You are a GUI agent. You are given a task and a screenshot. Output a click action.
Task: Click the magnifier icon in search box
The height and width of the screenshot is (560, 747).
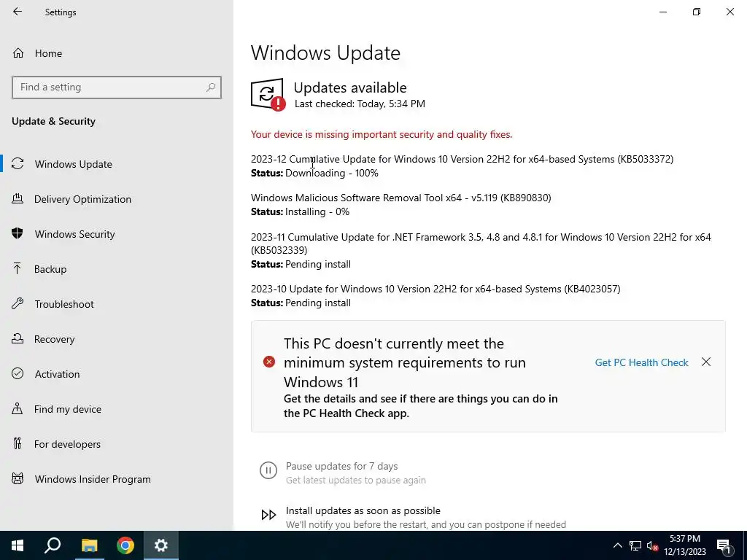211,87
